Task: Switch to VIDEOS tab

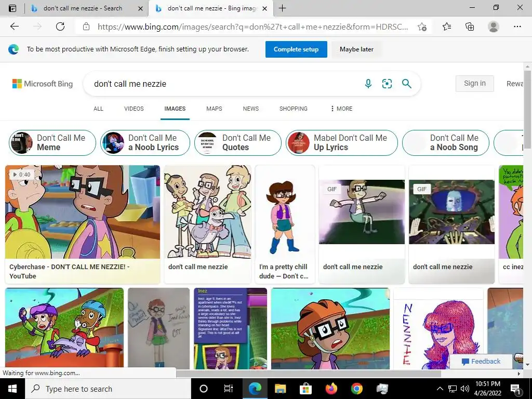Action: pos(134,109)
